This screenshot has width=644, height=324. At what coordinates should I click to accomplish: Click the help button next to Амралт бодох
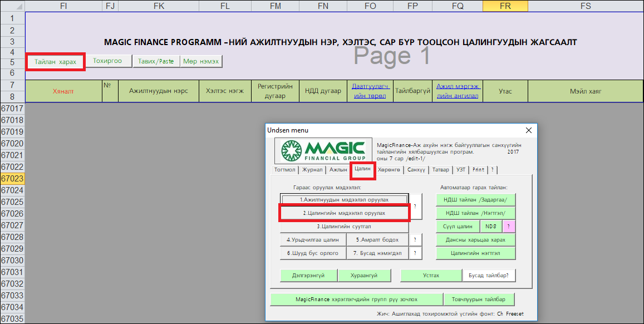click(415, 239)
